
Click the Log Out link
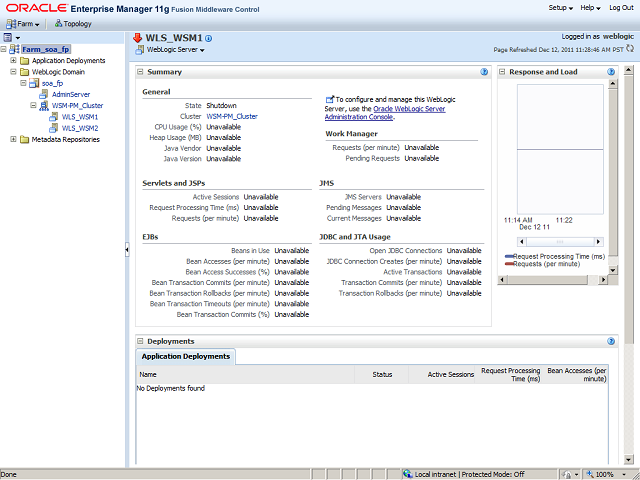(x=621, y=8)
